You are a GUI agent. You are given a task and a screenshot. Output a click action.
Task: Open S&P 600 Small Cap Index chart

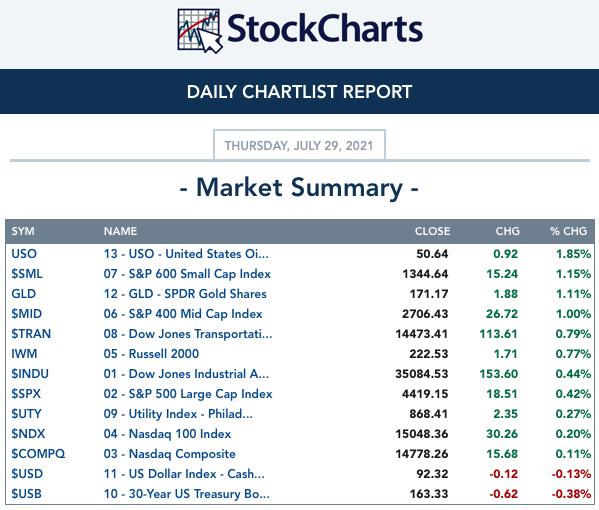tap(187, 274)
